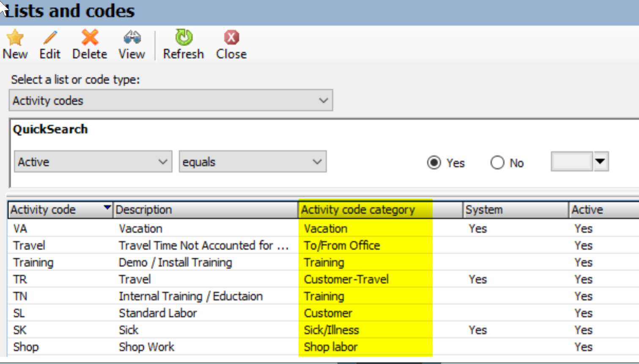Sort by Activity code category header
Screen dimensions: 639x364
[381, 210]
